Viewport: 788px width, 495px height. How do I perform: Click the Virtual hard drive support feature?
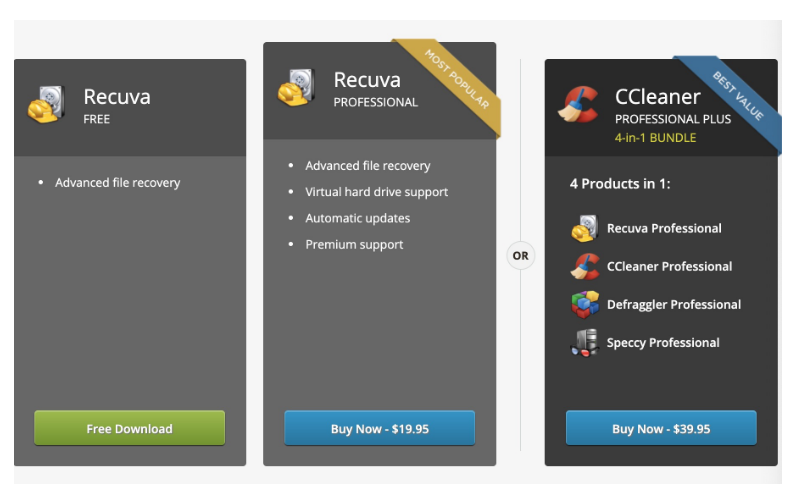pos(376,192)
